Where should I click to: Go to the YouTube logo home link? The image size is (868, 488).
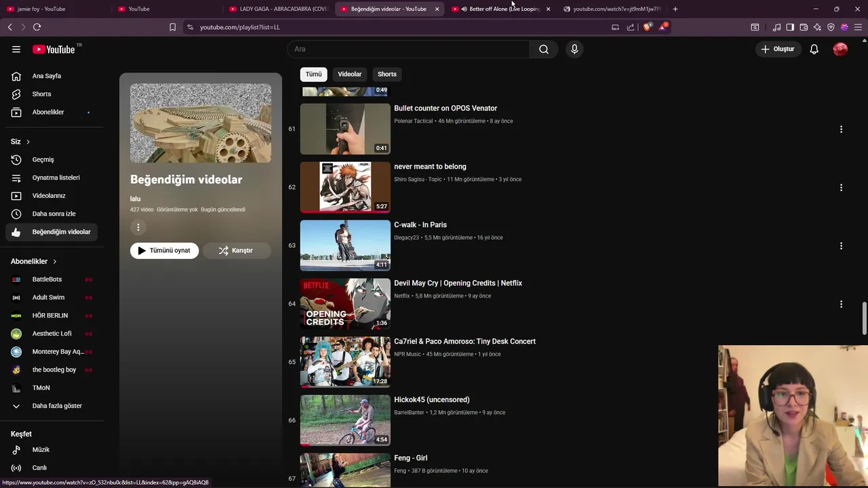[54, 49]
